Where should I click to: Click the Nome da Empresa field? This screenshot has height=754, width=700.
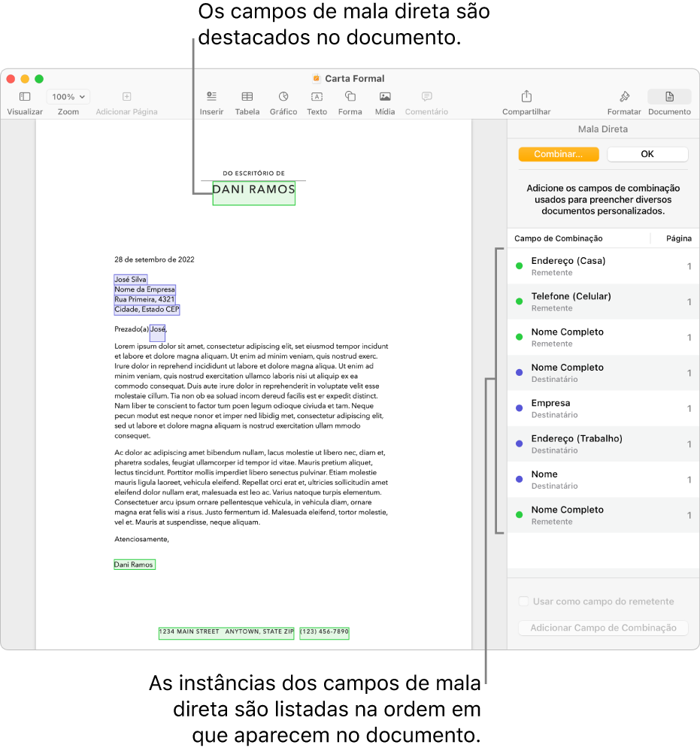(144, 289)
